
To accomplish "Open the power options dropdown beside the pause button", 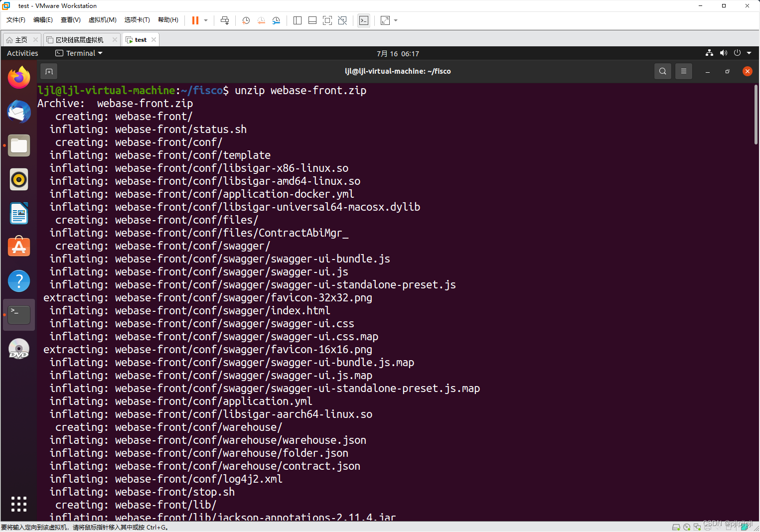I will coord(206,20).
